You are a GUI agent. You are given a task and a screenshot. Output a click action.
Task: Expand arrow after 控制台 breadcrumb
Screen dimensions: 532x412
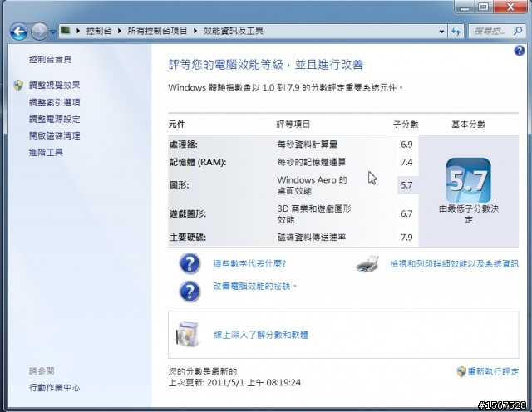click(119, 31)
